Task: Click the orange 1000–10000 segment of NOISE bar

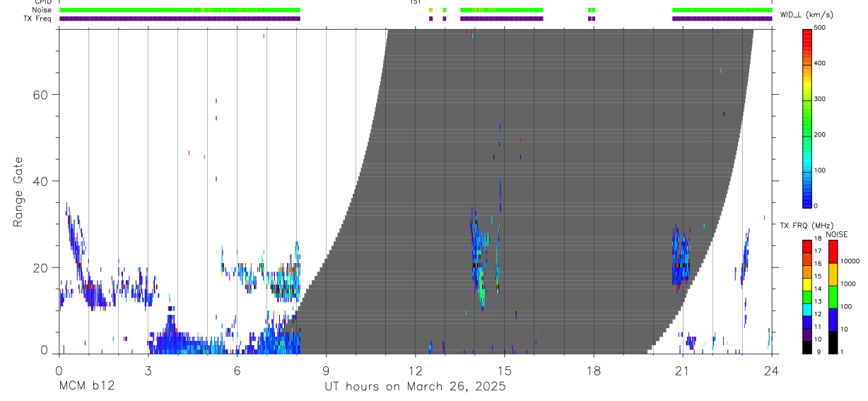Action: click(x=833, y=274)
